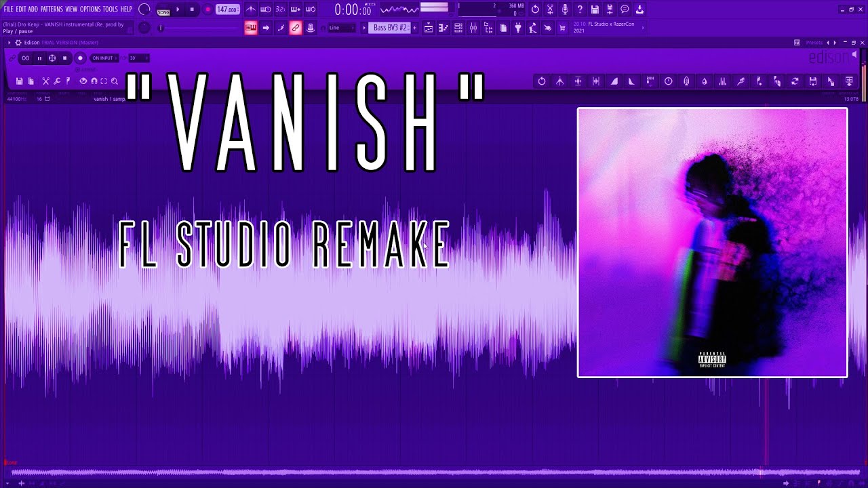Open the PATTERNS menu
Image resolution: width=868 pixels, height=488 pixels.
(52, 9)
